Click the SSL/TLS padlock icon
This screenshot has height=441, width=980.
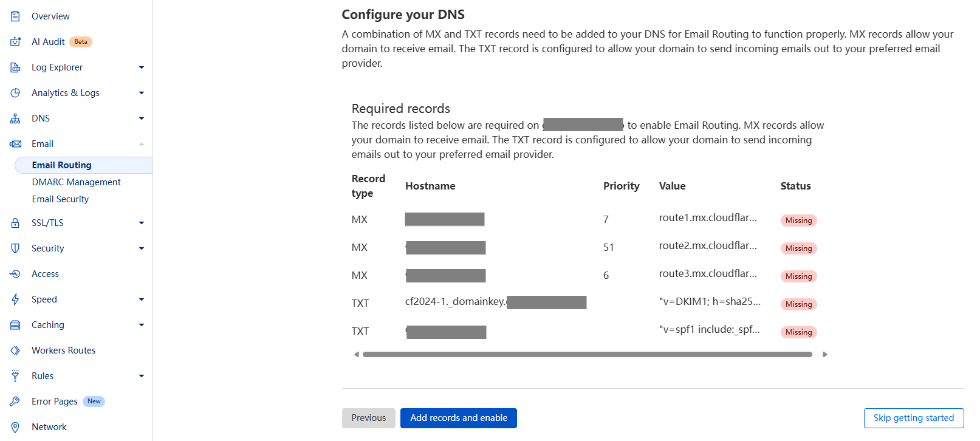(15, 223)
